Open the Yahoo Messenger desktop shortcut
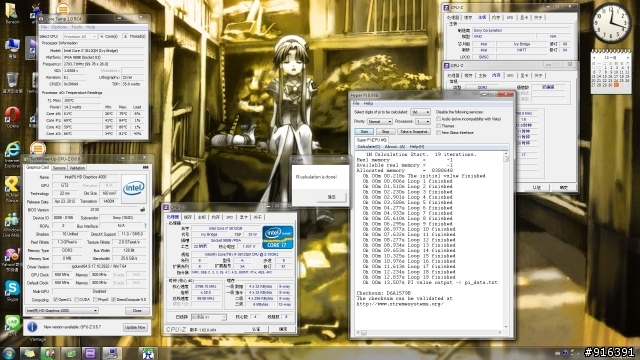 (x=12, y=259)
